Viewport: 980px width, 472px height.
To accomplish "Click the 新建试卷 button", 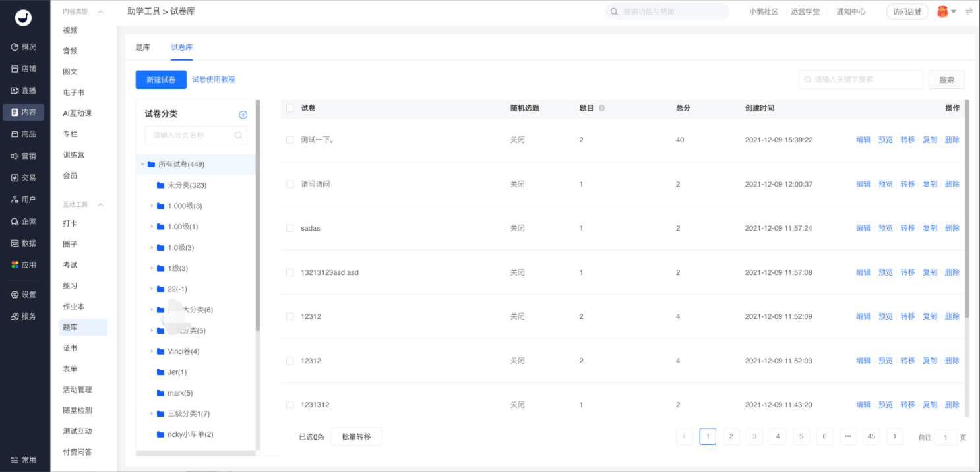I will [x=161, y=80].
